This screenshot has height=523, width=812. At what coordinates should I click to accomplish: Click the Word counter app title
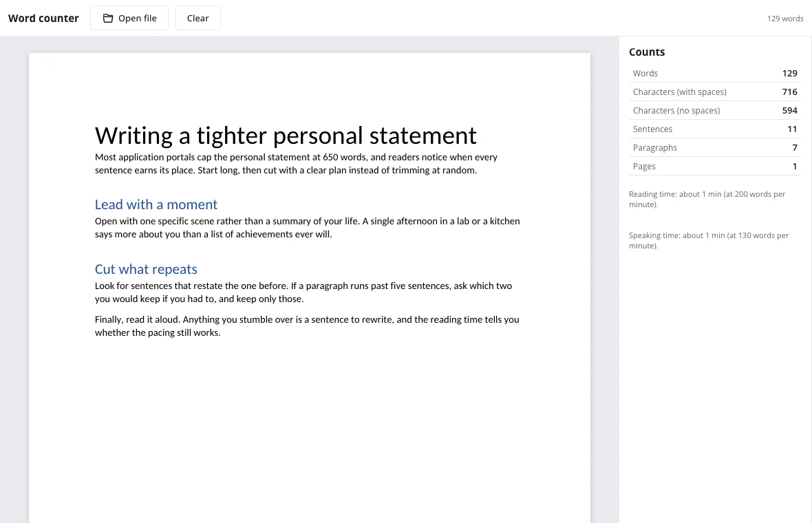point(43,18)
